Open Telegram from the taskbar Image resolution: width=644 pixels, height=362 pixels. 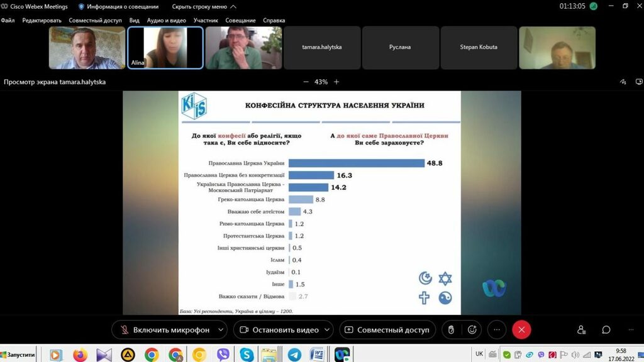(x=294, y=354)
